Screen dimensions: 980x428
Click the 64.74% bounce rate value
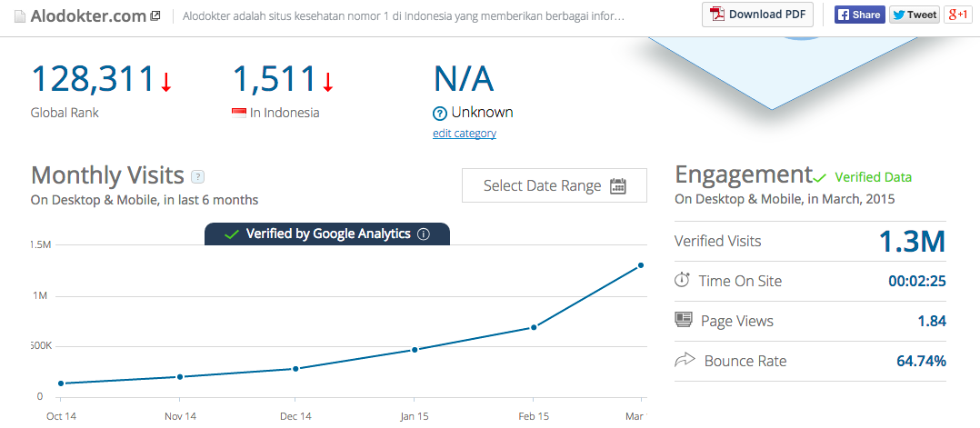coord(921,361)
